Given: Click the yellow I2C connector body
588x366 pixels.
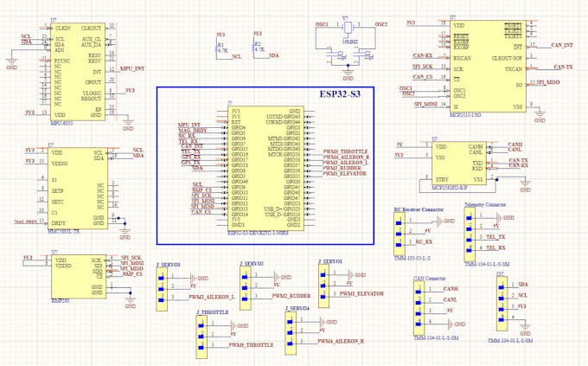Looking at the screenshot, I should [502, 304].
